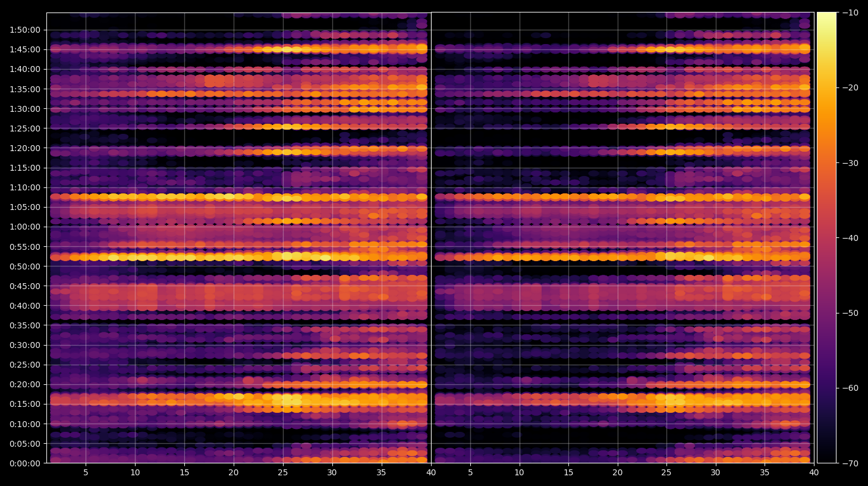
Task: Click the 1:45:00 time axis label
Action: (x=25, y=49)
